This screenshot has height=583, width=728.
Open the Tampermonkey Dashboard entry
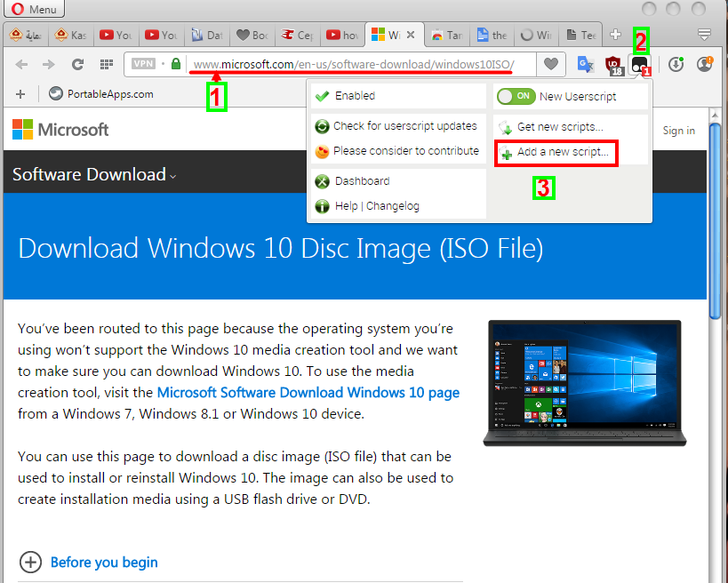click(398, 181)
